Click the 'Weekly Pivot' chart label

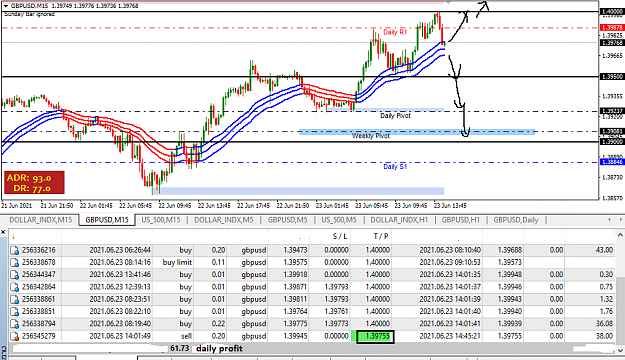click(370, 136)
